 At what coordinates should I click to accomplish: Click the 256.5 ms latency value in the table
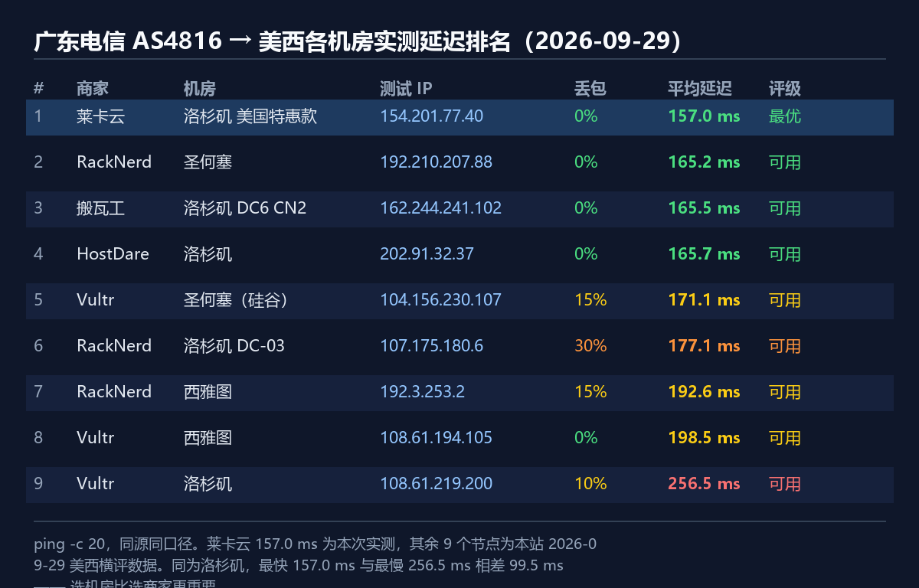(x=704, y=484)
